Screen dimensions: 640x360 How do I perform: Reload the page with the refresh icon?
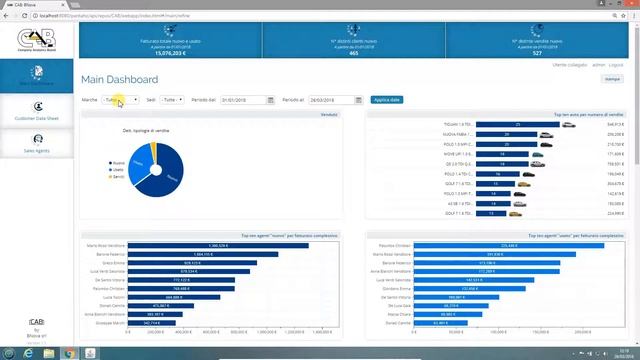(24, 16)
